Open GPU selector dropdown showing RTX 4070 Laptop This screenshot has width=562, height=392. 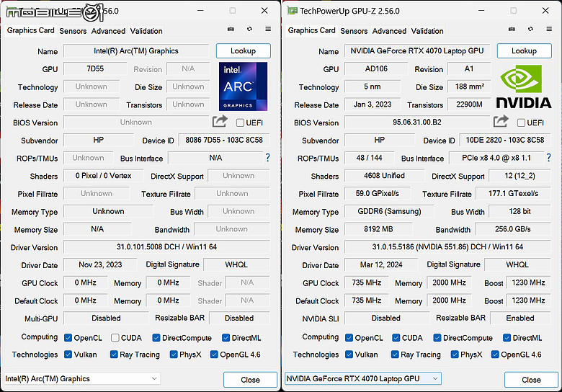362,379
